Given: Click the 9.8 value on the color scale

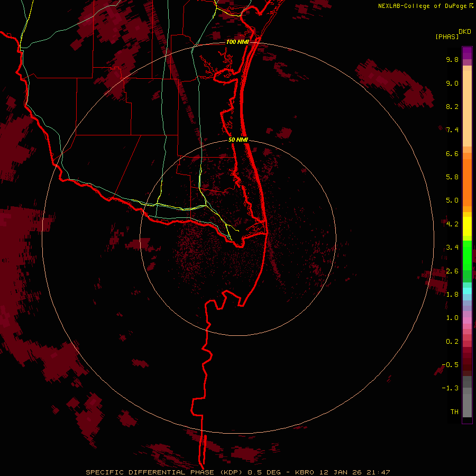Looking at the screenshot, I should pyautogui.click(x=452, y=59).
